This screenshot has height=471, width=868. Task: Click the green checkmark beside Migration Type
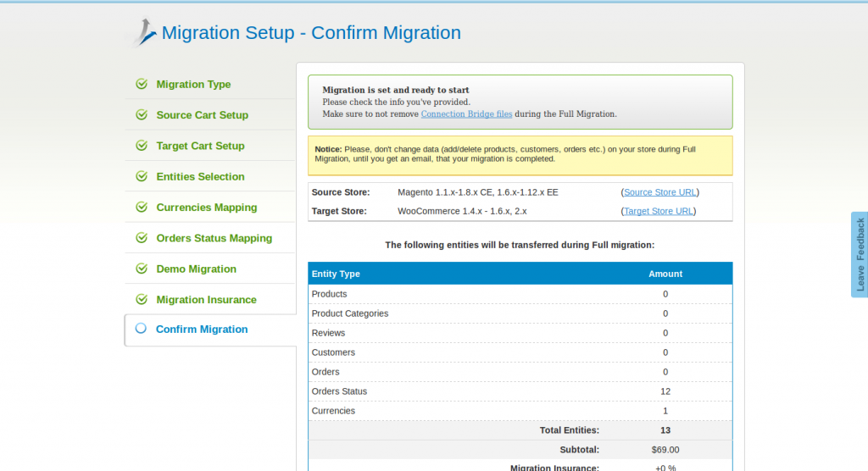tap(142, 84)
